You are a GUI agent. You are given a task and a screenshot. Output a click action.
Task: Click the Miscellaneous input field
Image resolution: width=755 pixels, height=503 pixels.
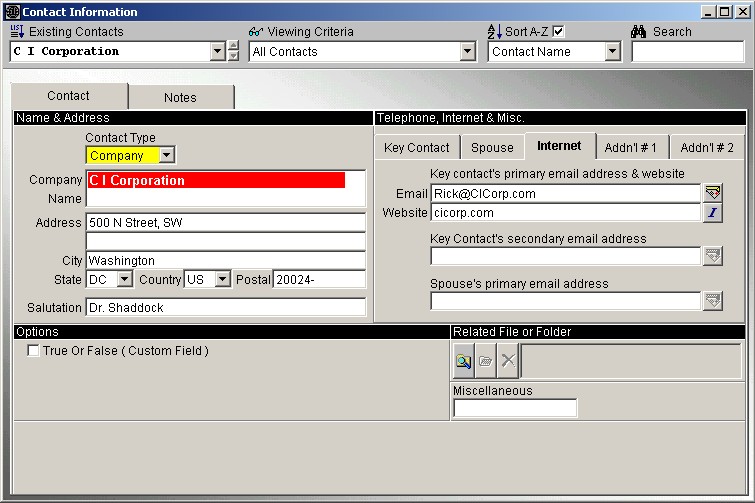tap(515, 408)
